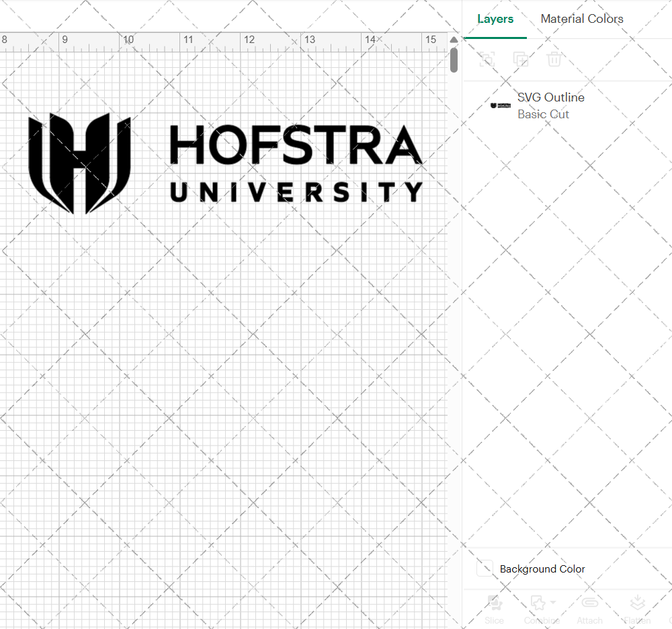Image resolution: width=672 pixels, height=629 pixels.
Task: Select the Hofstra shield logo on canvas
Action: (x=79, y=163)
